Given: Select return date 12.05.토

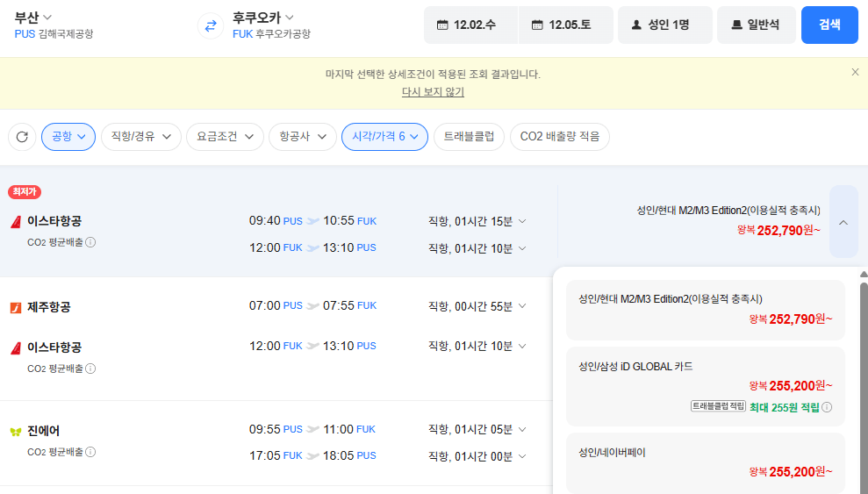Looking at the screenshot, I should point(566,25).
